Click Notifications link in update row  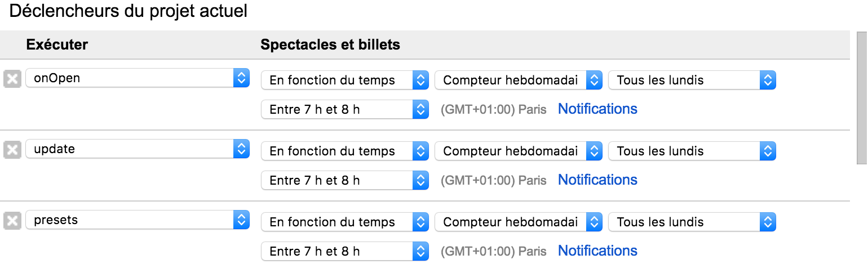click(597, 180)
